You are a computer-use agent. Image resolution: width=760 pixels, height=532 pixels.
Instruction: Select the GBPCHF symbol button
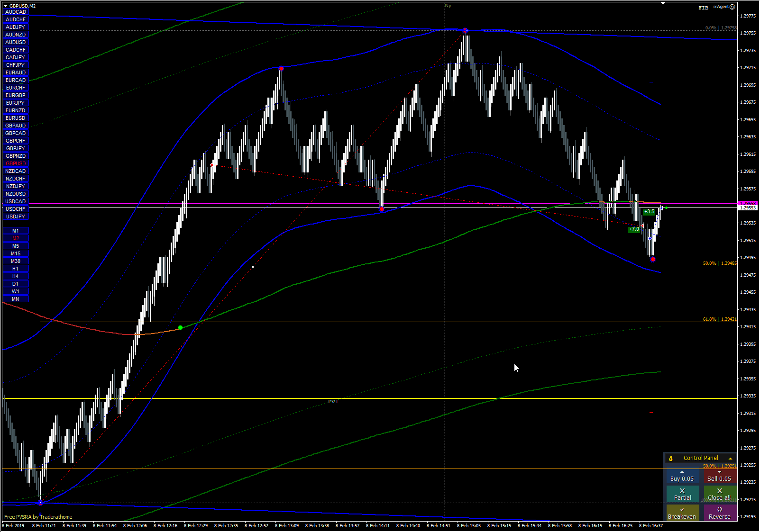[16, 141]
